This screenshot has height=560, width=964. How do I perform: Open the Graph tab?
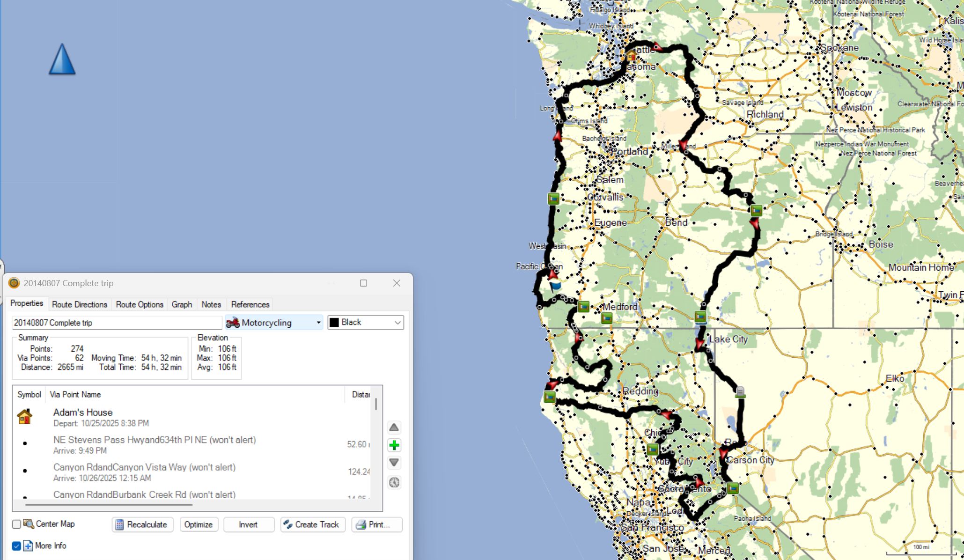[182, 304]
